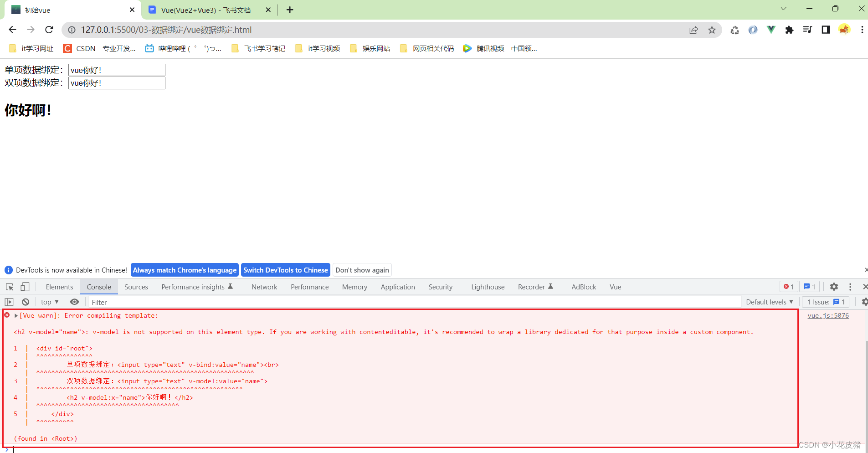The image size is (868, 453).
Task: Switch to the AdBlock panel
Action: (584, 287)
